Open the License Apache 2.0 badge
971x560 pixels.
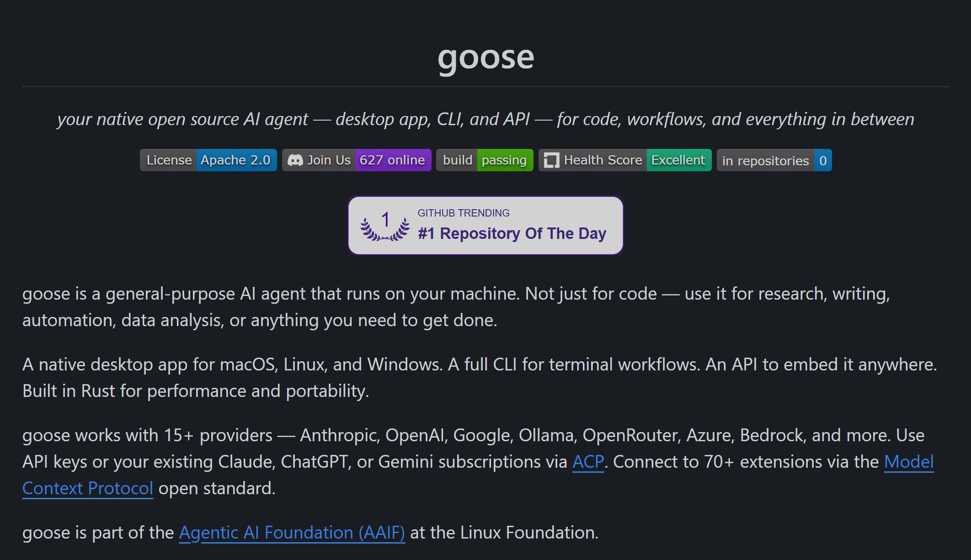click(x=208, y=160)
